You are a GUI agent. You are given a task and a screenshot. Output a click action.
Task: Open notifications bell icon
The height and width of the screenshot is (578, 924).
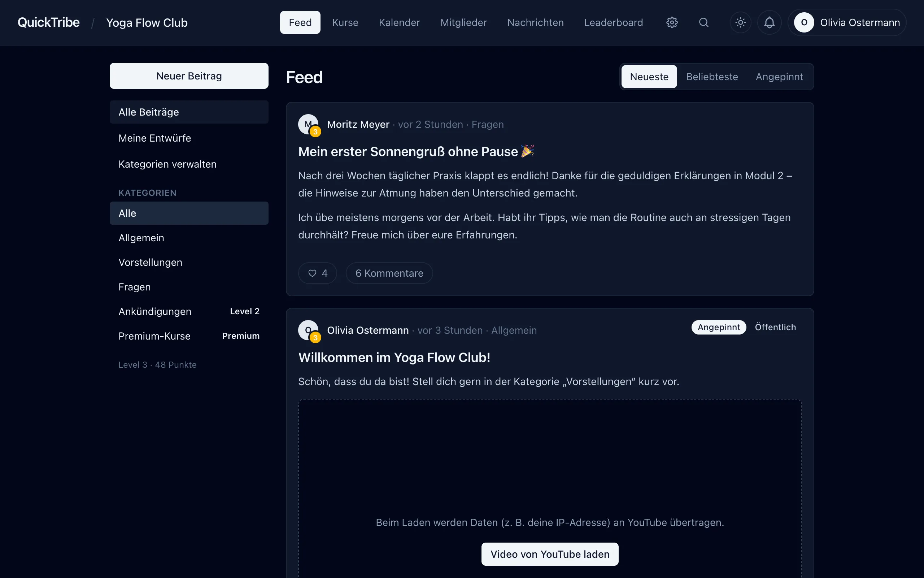(769, 22)
